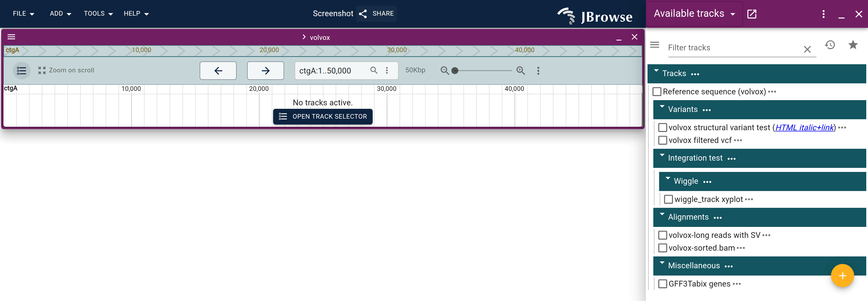Pan the view right with arrow button
This screenshot has height=301, width=868.
pos(266,70)
